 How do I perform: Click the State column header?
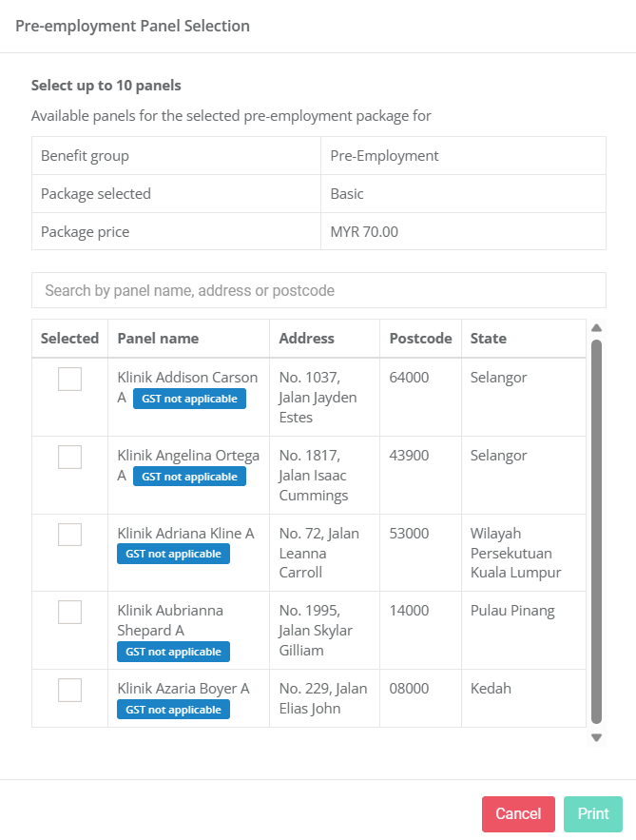click(488, 339)
